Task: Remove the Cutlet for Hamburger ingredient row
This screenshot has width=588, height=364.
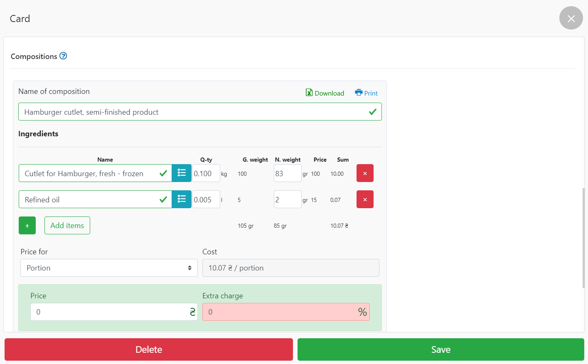Action: coord(365,173)
